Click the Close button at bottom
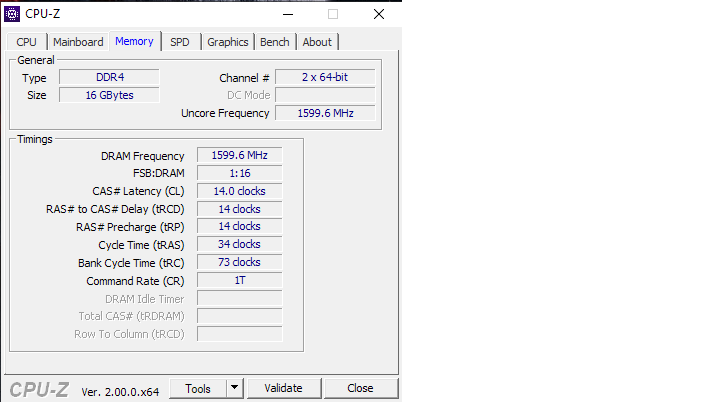The width and height of the screenshot is (720, 402). coord(360,388)
